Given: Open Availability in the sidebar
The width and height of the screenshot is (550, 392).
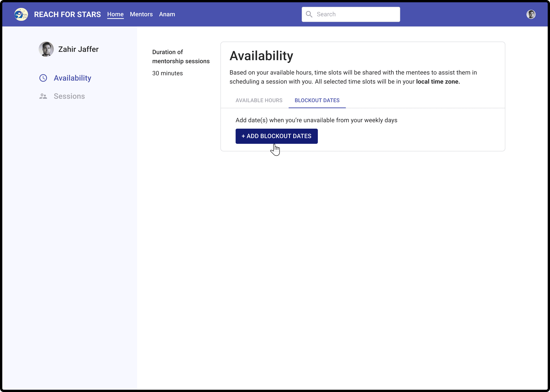Looking at the screenshot, I should click(72, 78).
